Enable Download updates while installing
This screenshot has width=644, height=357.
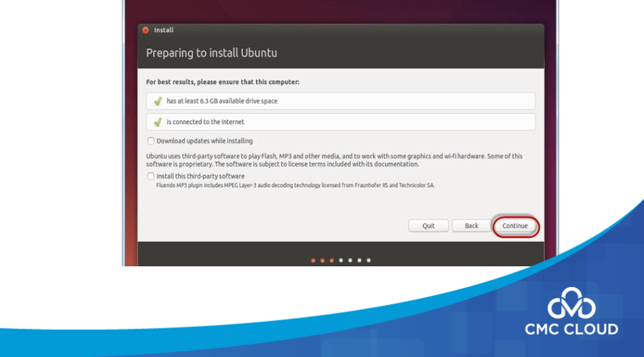[x=151, y=141]
